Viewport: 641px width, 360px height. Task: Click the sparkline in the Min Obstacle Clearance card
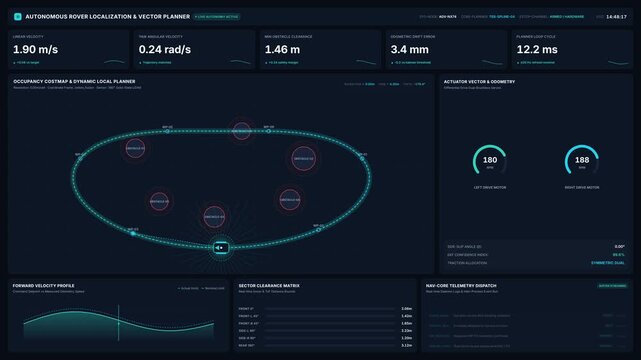coord(366,62)
